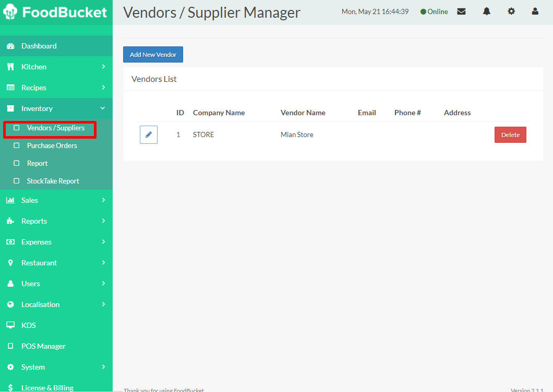The width and height of the screenshot is (553, 392).
Task: Click the bell notifications icon
Action: [486, 11]
